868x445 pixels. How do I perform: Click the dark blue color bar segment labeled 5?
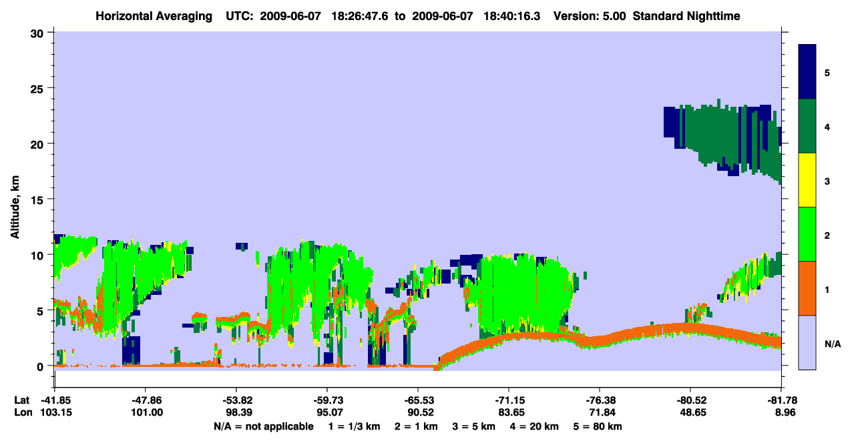click(807, 71)
